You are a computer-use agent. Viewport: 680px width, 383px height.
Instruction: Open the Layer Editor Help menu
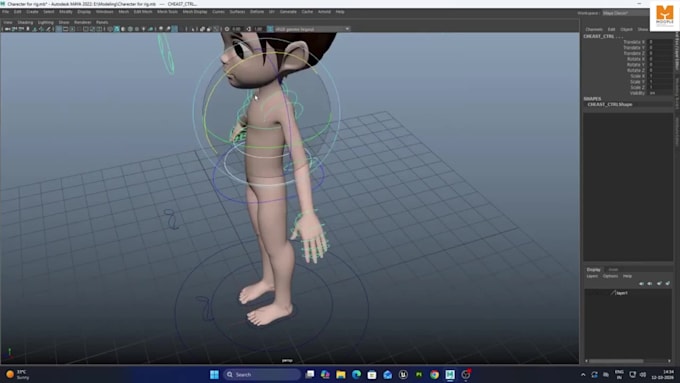627,276
